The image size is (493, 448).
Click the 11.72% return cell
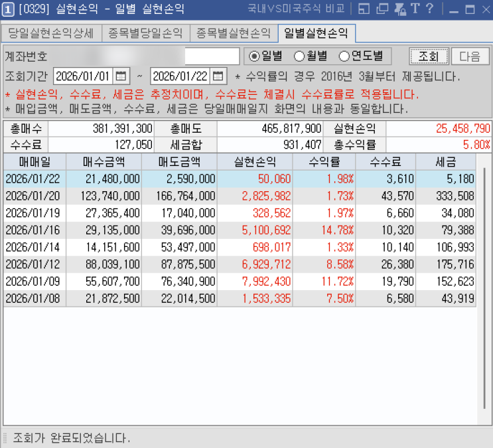click(324, 281)
